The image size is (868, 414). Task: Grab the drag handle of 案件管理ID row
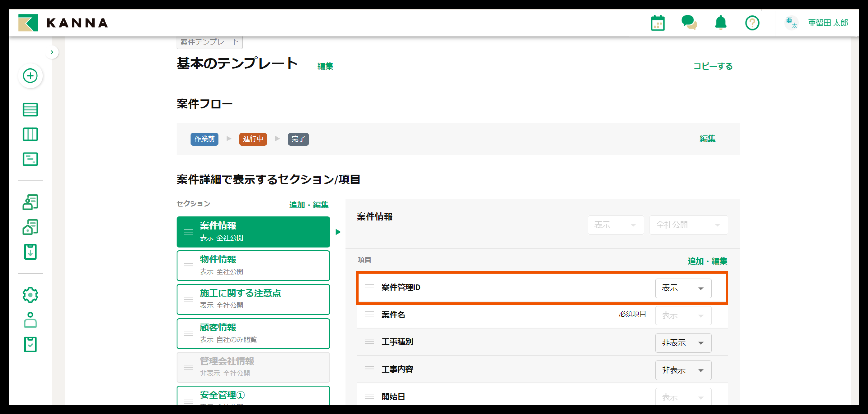tap(369, 287)
